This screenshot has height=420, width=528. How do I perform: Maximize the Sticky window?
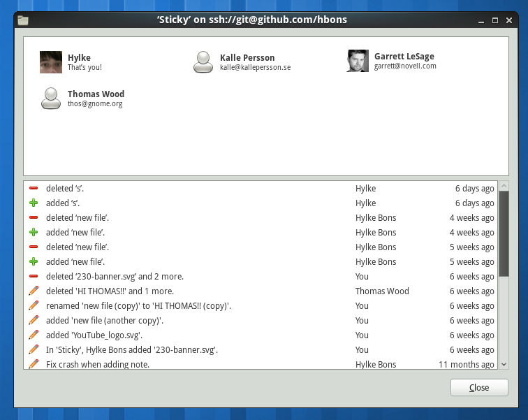[x=494, y=20]
